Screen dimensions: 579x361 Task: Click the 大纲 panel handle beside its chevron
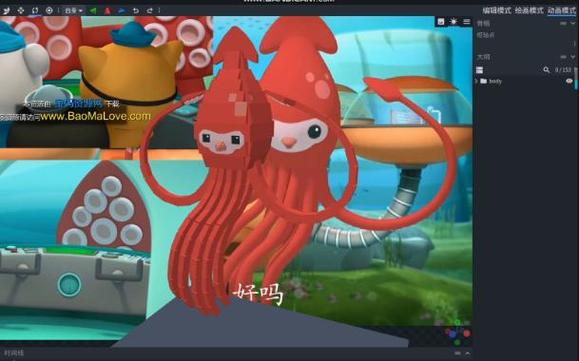563,57
